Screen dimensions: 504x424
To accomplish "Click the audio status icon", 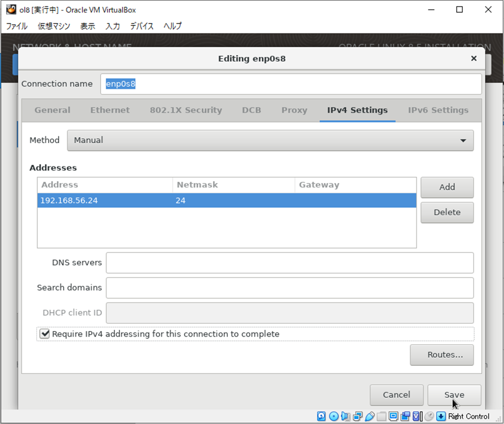I will (x=345, y=416).
